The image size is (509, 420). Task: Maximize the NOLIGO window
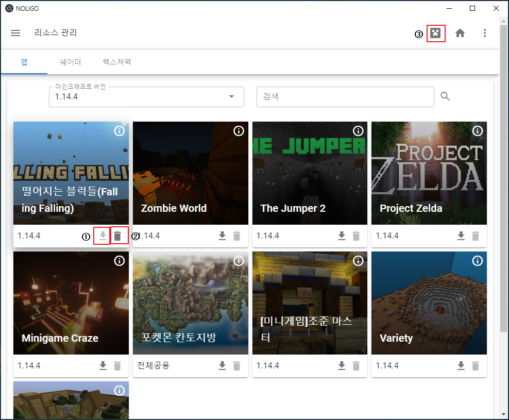coord(472,8)
